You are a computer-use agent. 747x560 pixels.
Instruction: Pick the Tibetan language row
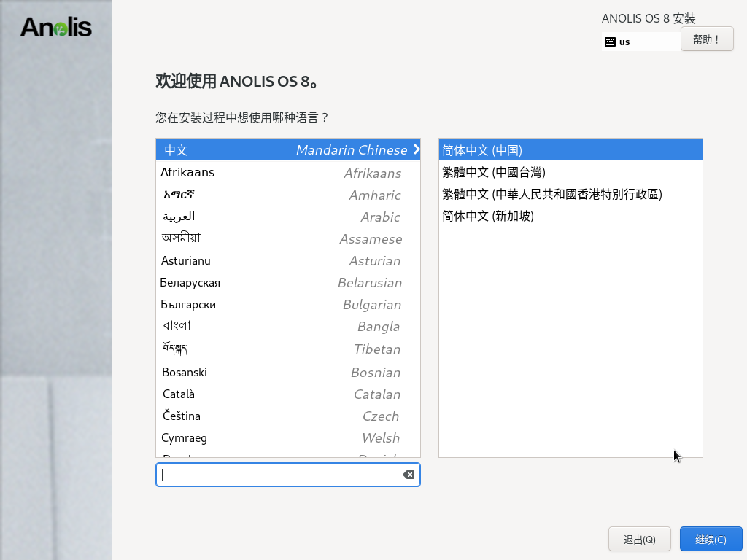tap(287, 349)
